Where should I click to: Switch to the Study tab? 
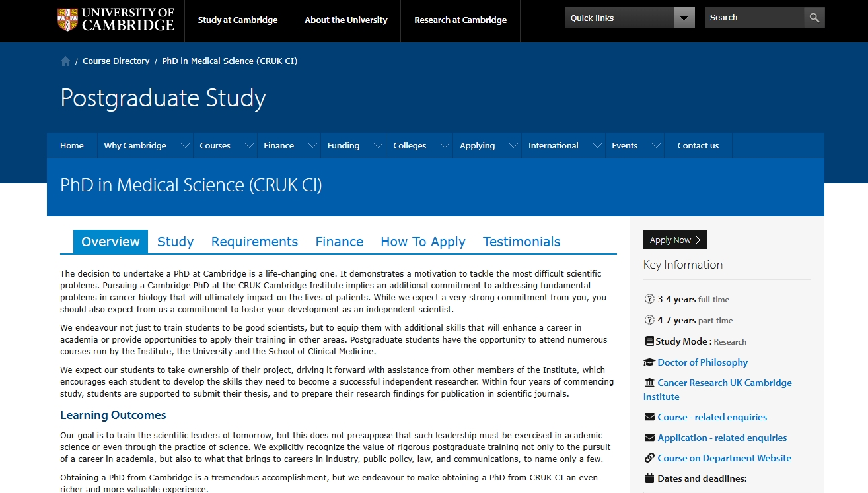click(x=176, y=242)
